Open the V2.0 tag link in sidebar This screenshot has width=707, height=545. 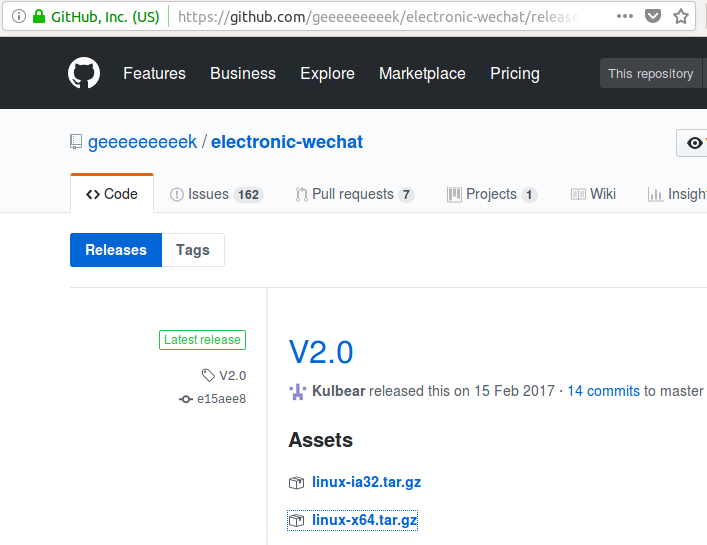click(232, 376)
